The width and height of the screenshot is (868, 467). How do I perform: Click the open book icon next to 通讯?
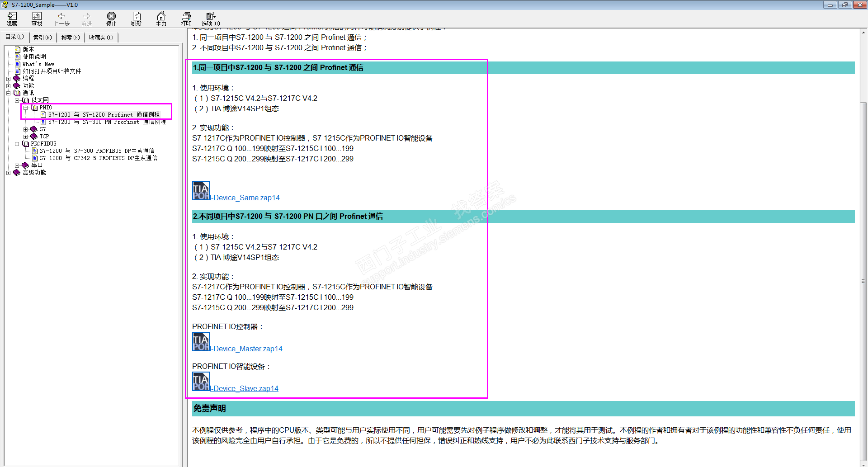pos(17,93)
